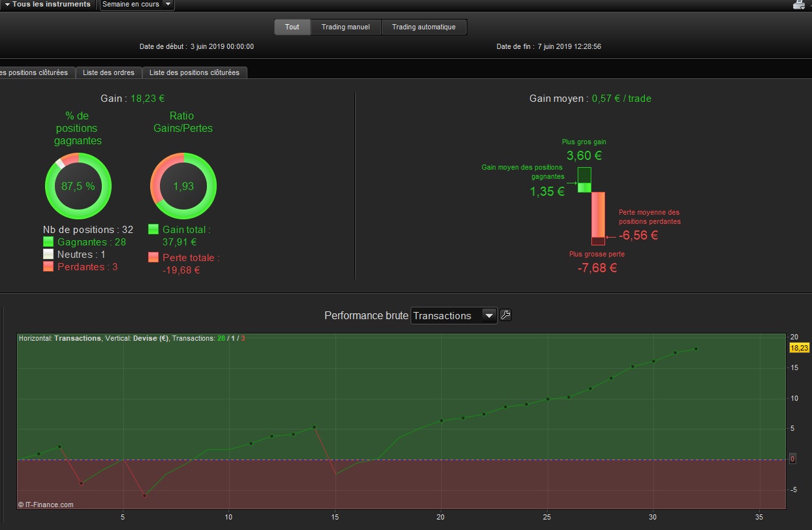Click the last data point on performance curve
This screenshot has height=530, width=812.
(x=696, y=349)
